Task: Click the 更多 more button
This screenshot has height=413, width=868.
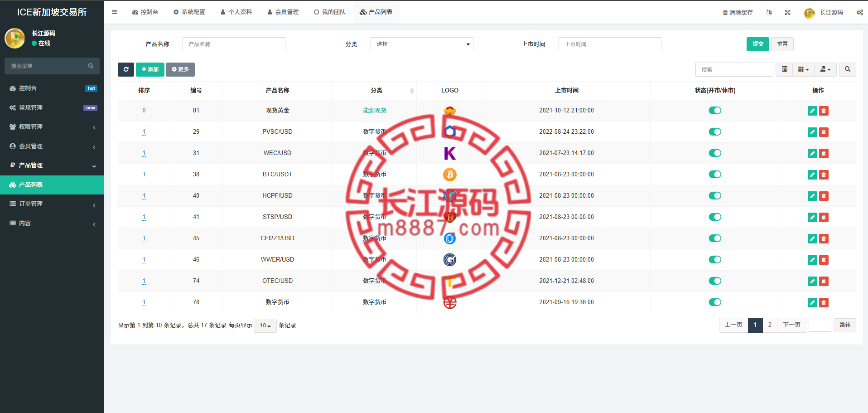Action: pyautogui.click(x=180, y=69)
